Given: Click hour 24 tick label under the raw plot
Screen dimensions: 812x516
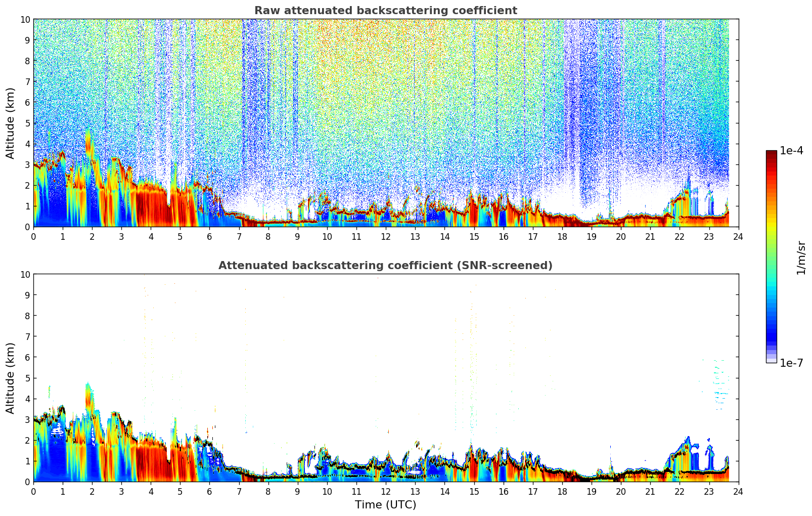Looking at the screenshot, I should [738, 236].
